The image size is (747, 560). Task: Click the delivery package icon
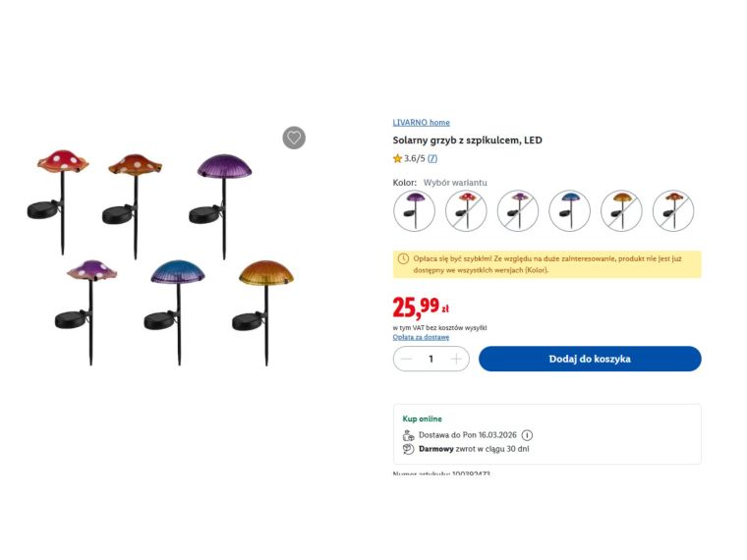tap(409, 435)
